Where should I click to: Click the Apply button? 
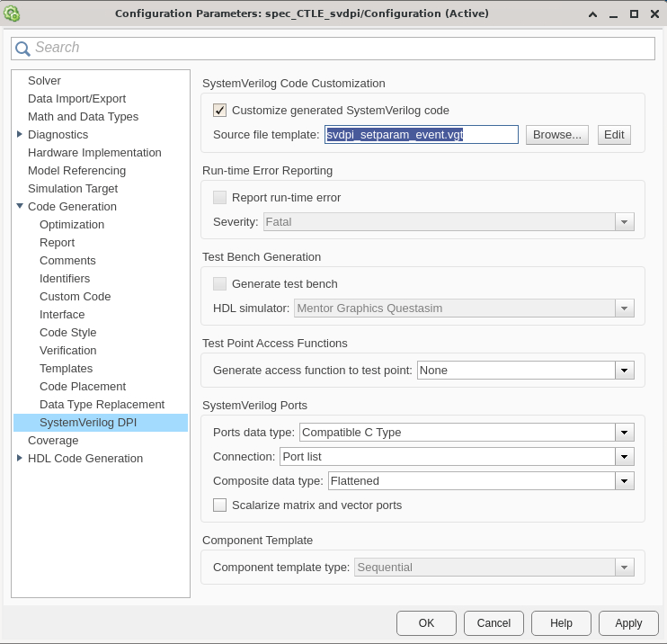(628, 623)
